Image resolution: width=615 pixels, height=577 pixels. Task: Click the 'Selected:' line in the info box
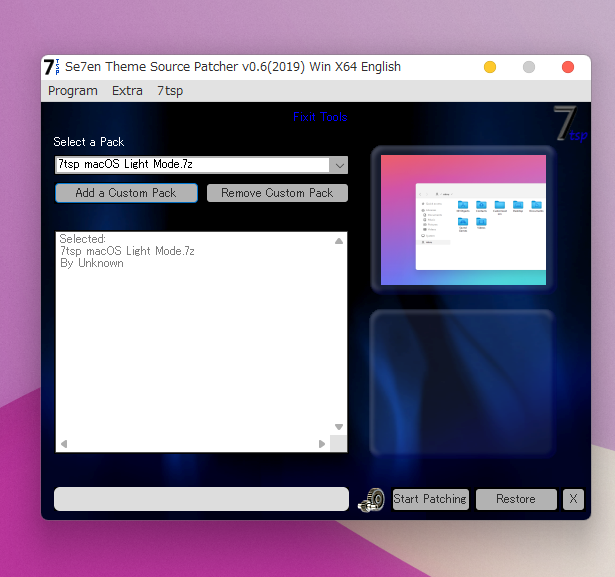(82, 239)
